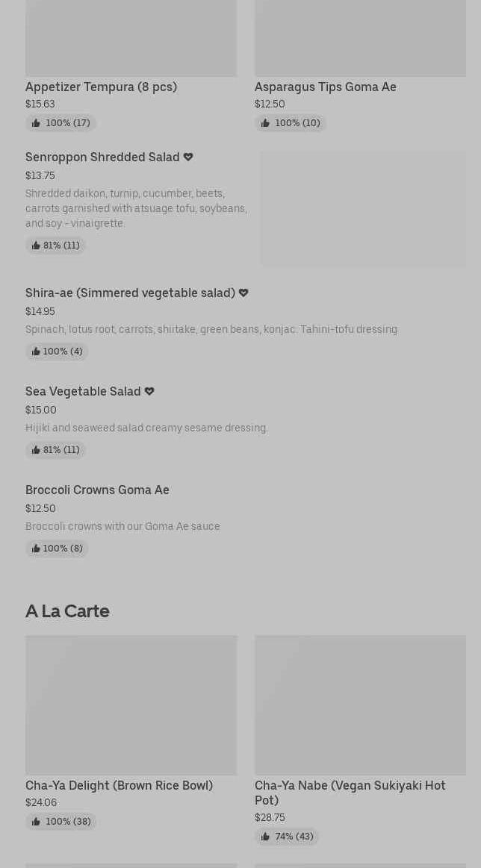481x868 pixels.
Task: Click thumbs-up icon under Asparagus Tips Goma Ae
Action: (x=265, y=123)
